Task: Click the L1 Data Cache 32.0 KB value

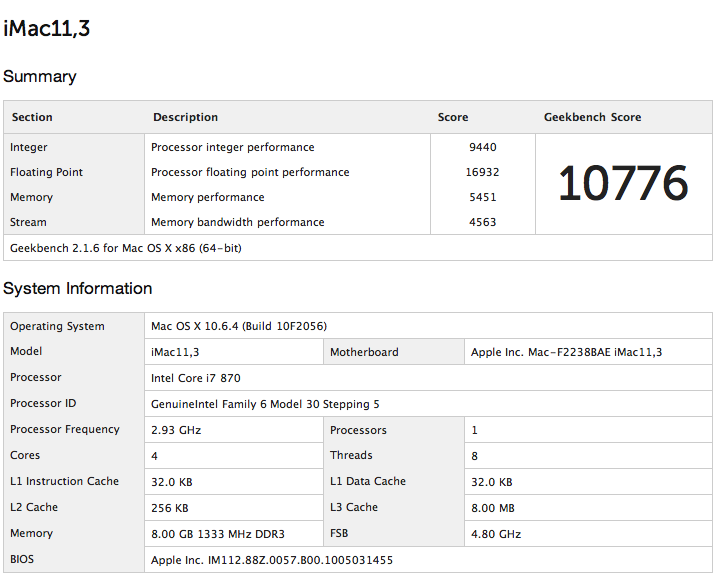Action: [x=491, y=482]
